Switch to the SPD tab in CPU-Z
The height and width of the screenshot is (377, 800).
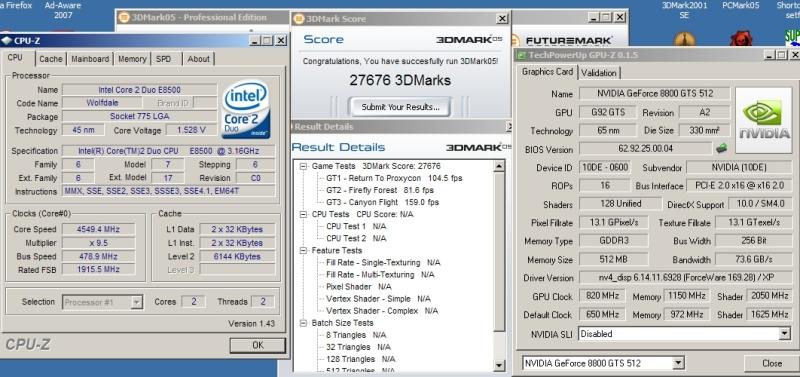tap(163, 59)
